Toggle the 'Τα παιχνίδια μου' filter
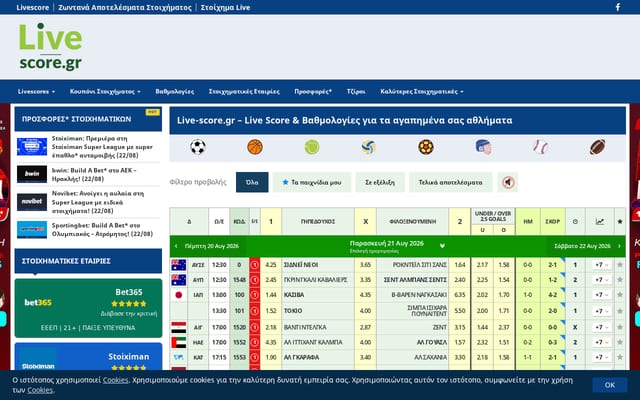This screenshot has height=400, width=640. 312,182
